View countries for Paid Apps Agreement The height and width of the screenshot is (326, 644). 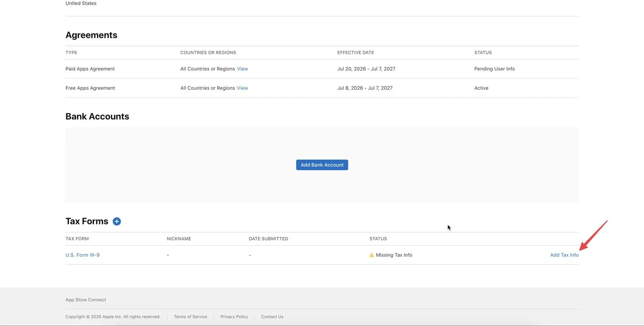pyautogui.click(x=242, y=69)
